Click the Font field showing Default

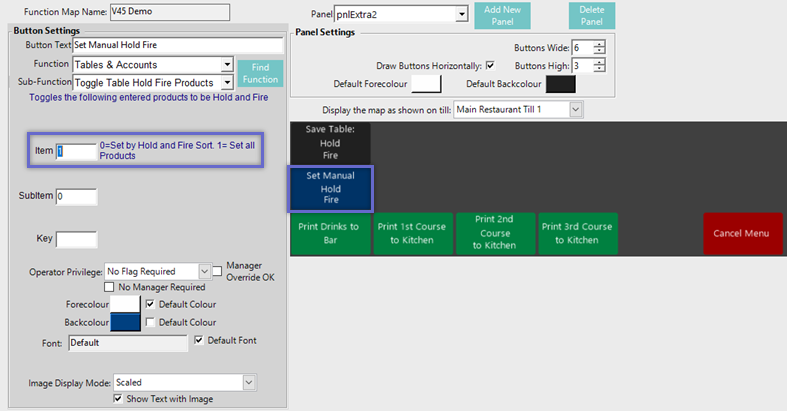127,343
